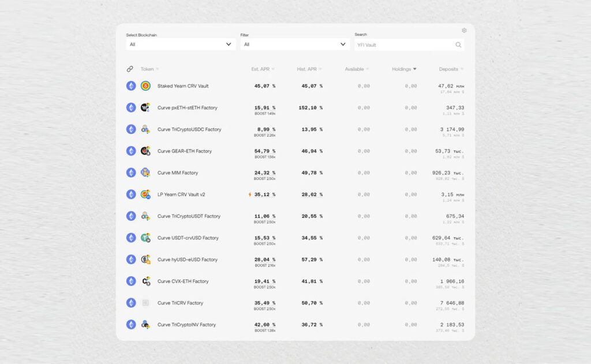Open Curve pxETH-stETH Factory vault
This screenshot has height=364, width=591.
188,108
